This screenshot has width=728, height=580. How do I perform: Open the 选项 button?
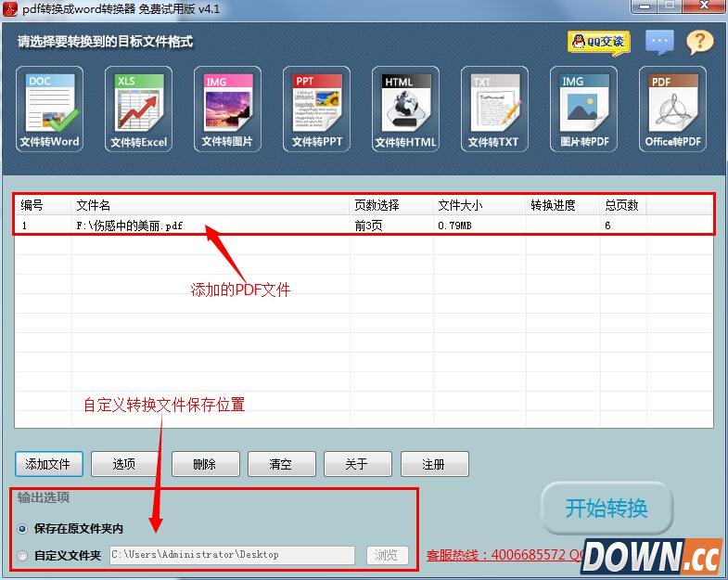[124, 464]
